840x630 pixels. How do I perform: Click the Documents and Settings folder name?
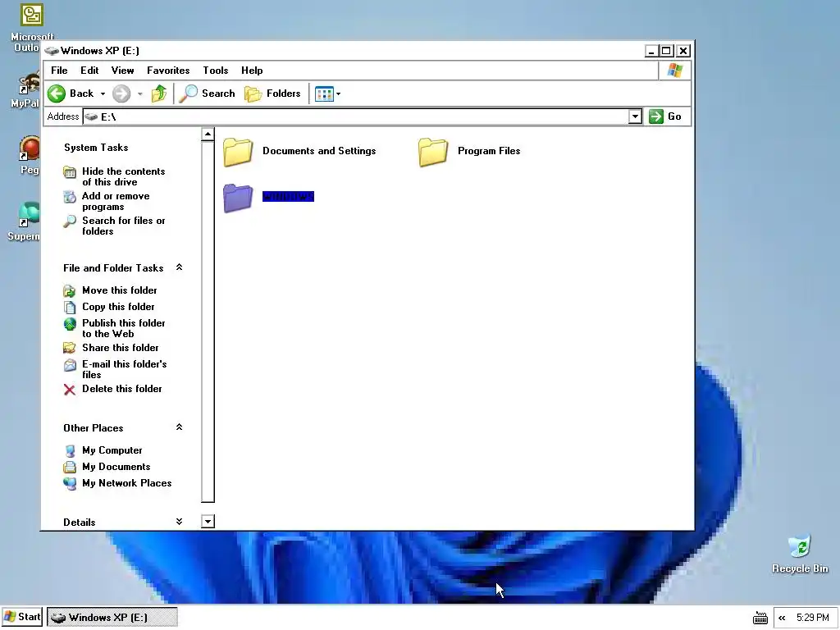click(319, 151)
